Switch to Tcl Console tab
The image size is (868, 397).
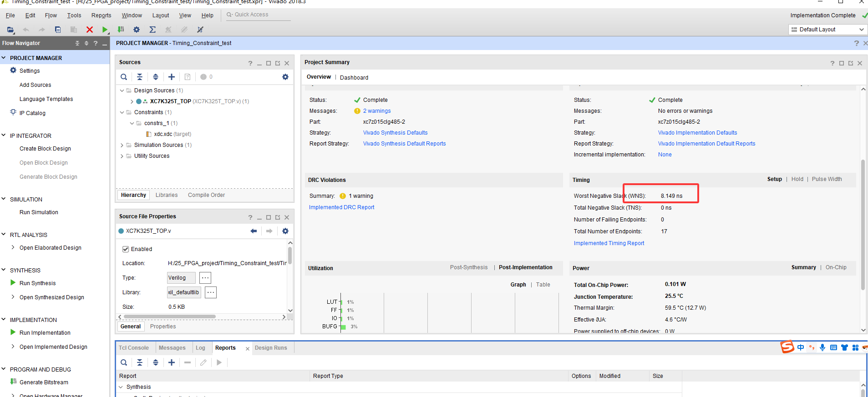134,348
